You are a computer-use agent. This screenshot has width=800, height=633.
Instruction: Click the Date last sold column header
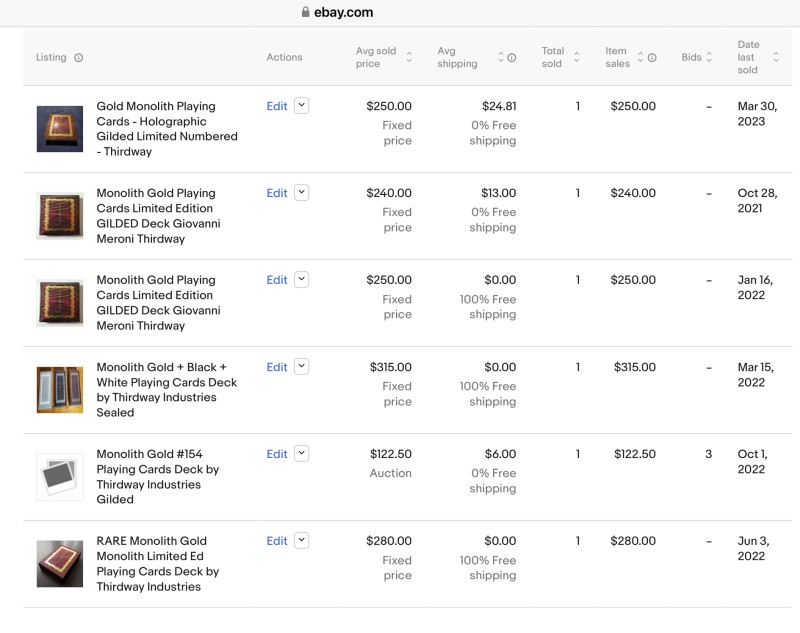748,58
